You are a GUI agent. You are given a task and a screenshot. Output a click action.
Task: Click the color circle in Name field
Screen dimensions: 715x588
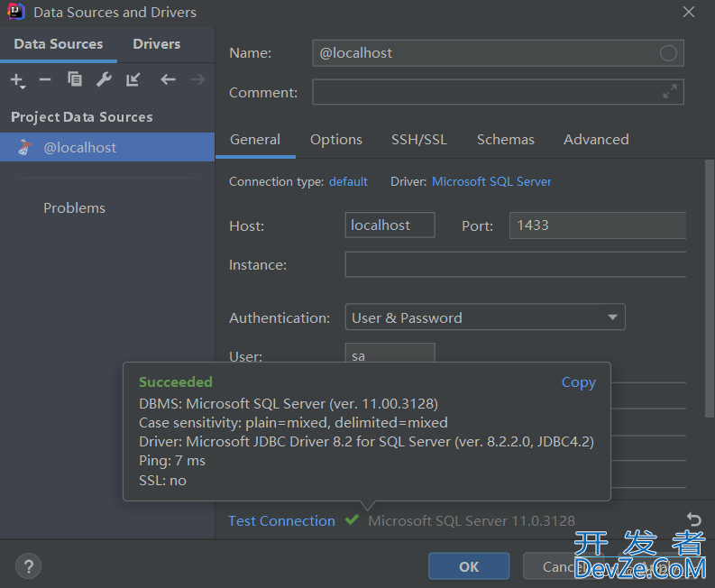[x=668, y=53]
